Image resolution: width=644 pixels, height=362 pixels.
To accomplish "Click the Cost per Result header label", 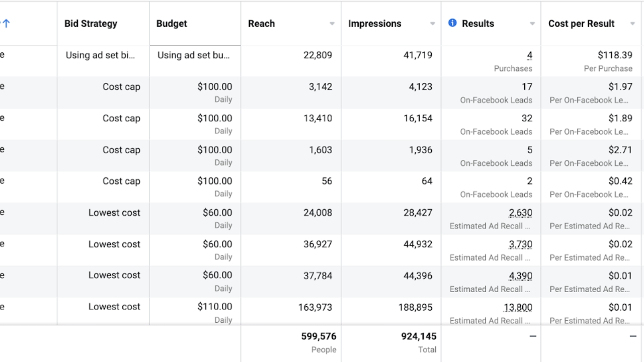I will pos(581,24).
